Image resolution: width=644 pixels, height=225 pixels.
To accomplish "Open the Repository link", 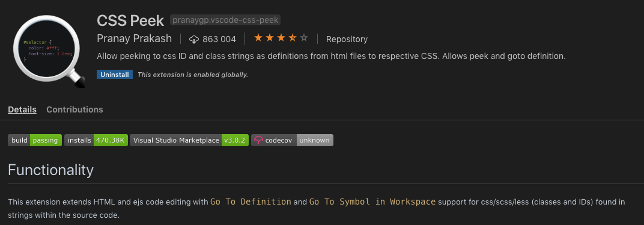I will point(347,39).
